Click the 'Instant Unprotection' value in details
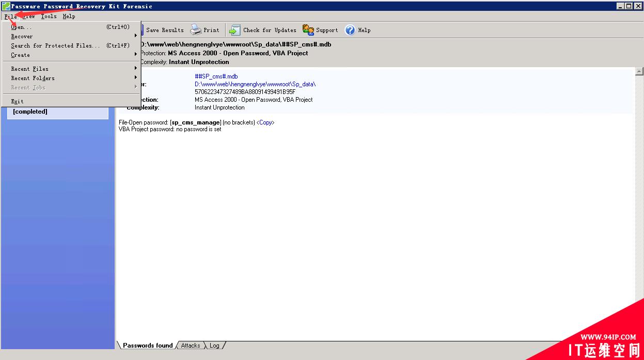The height and width of the screenshot is (360, 644). 219,107
